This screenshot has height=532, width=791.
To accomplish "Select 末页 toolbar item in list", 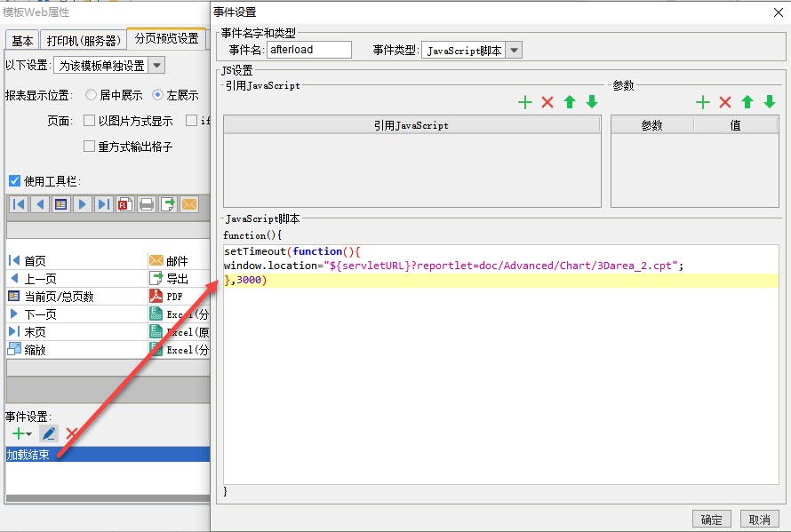I will click(76, 332).
